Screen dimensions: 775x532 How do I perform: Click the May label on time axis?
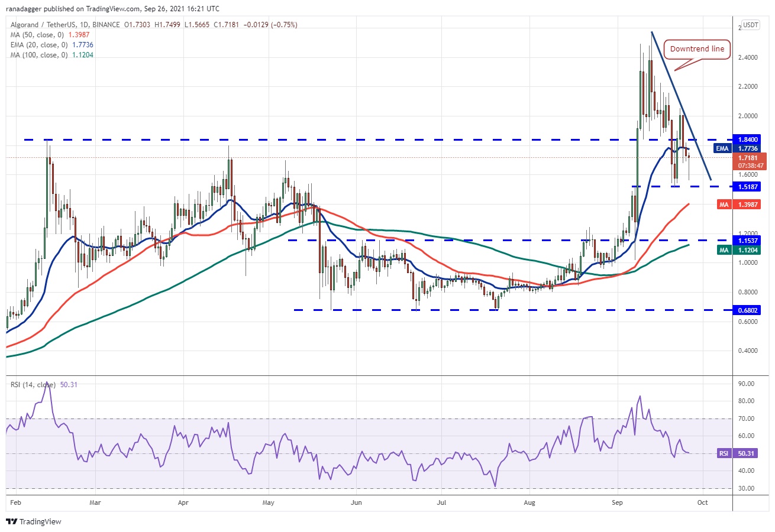(268, 502)
